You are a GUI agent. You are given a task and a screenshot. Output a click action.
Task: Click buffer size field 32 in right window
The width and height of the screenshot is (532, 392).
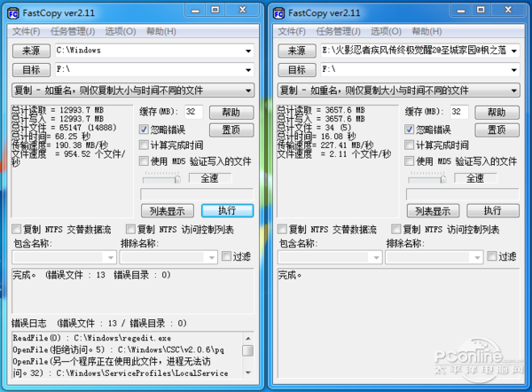click(459, 112)
